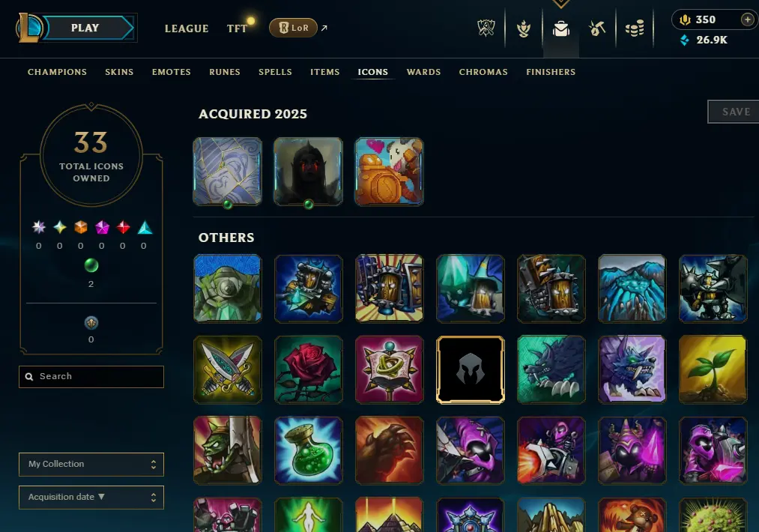Select the crossed swords summoner icon
The width and height of the screenshot is (759, 532).
point(228,370)
